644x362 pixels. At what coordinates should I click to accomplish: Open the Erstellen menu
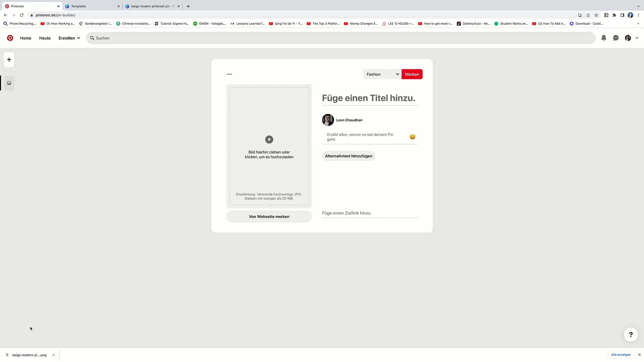tap(68, 38)
